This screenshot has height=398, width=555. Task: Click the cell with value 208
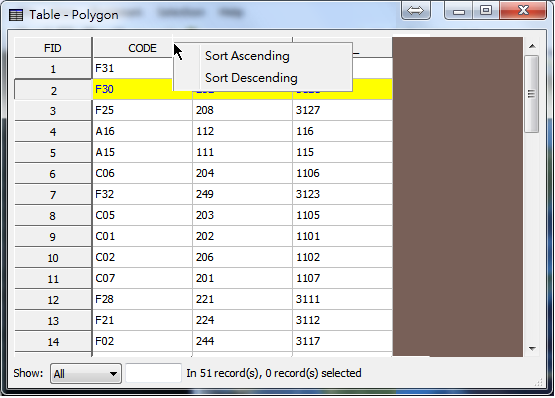click(242, 110)
